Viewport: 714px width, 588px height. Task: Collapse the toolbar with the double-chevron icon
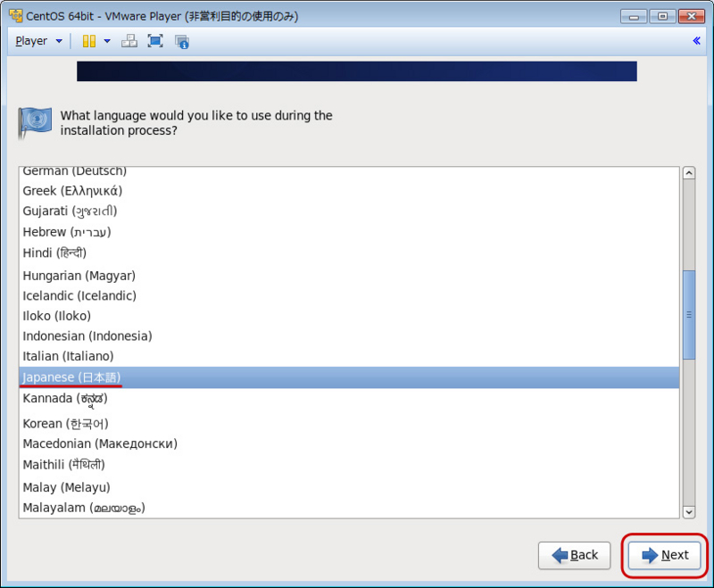[696, 40]
